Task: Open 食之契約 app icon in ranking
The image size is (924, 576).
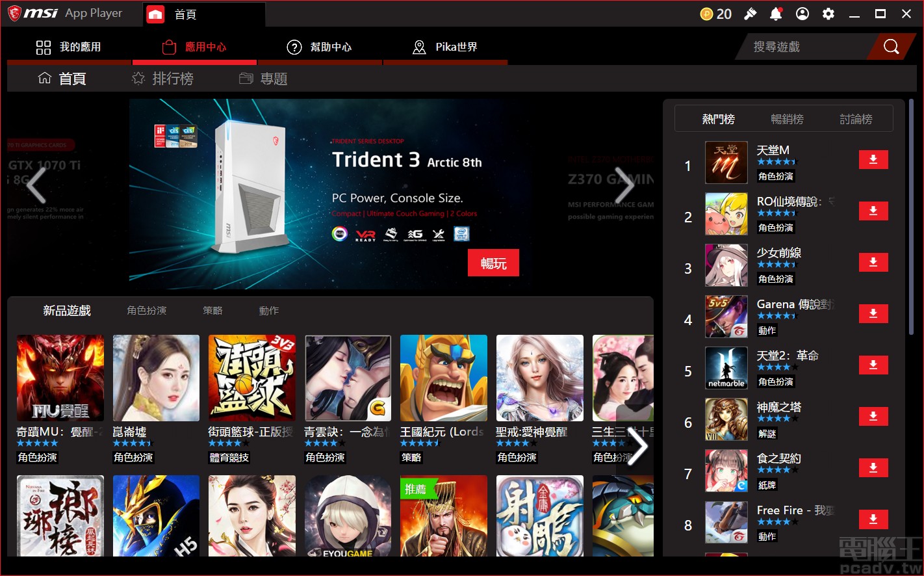Action: pos(726,471)
